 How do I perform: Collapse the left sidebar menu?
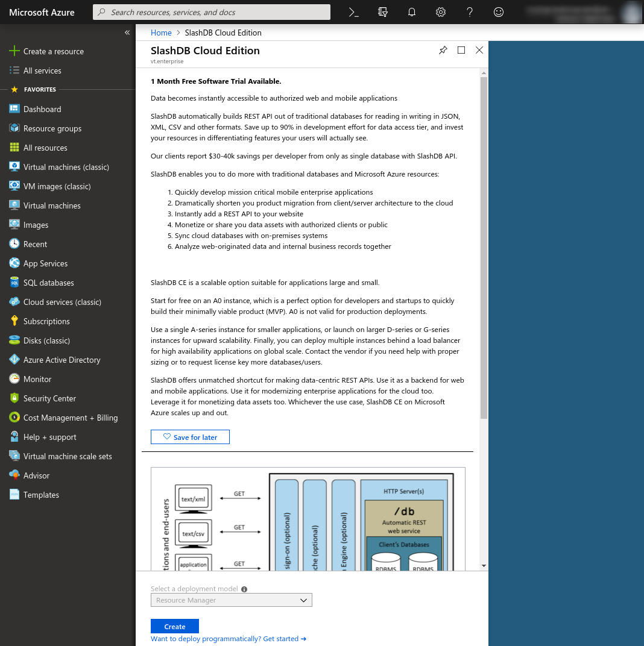point(127,33)
